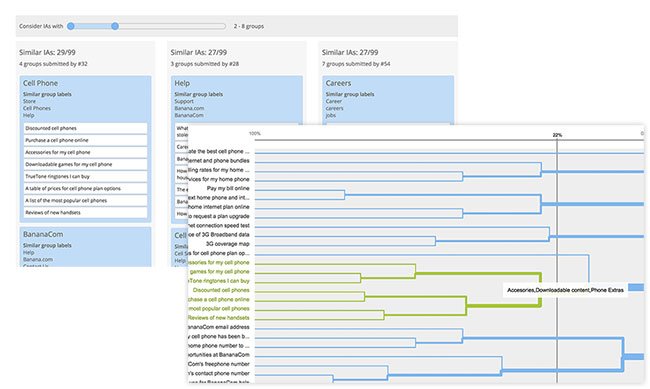This screenshot has width=650, height=389.
Task: Select the 'Similar IAs: 29/99' heading
Action: point(47,52)
